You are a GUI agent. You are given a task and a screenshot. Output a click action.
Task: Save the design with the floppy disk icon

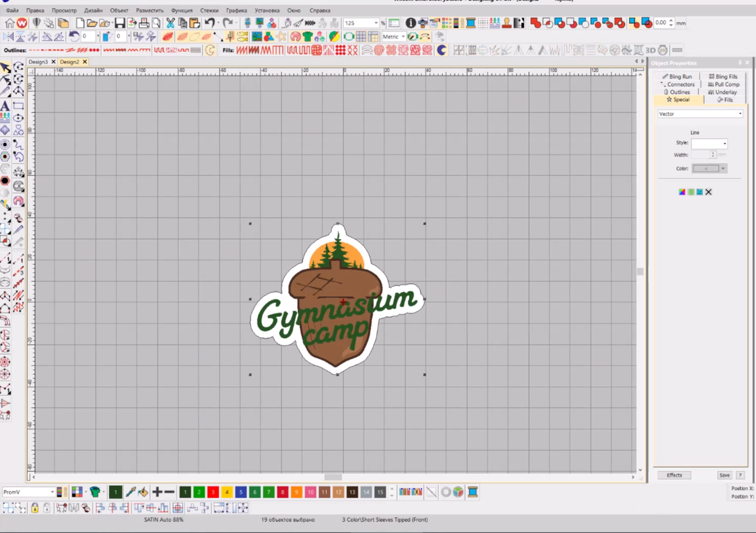tap(120, 23)
